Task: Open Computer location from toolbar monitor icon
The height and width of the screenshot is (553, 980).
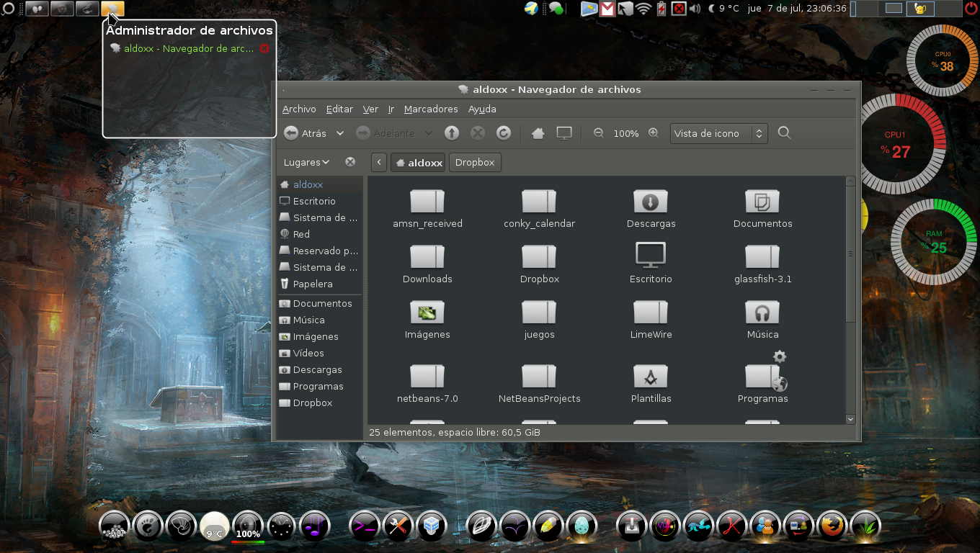Action: [x=564, y=133]
